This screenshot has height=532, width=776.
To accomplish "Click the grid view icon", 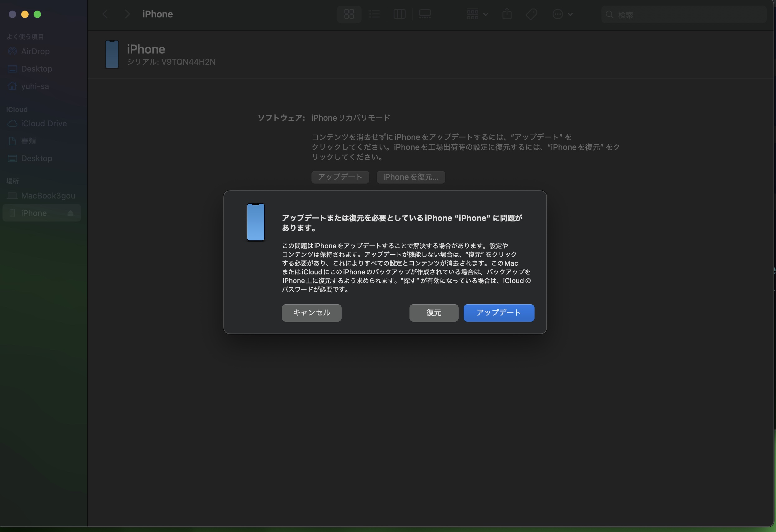I will (x=349, y=14).
